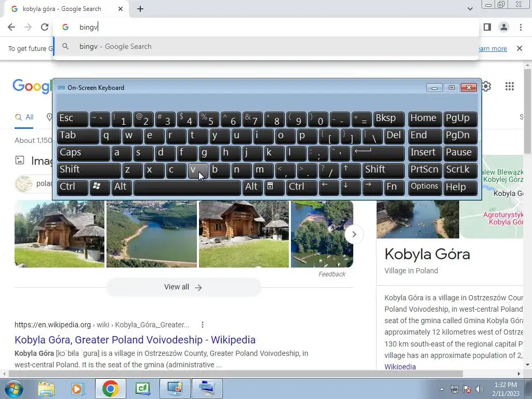The image size is (532, 399).
Task: Toggle the ScrLk key on On-Screen Keyboard
Action: [x=460, y=170]
